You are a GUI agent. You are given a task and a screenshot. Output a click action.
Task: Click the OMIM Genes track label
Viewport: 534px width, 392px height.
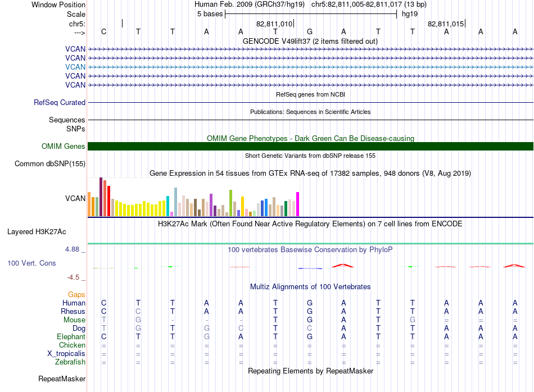tap(64, 147)
